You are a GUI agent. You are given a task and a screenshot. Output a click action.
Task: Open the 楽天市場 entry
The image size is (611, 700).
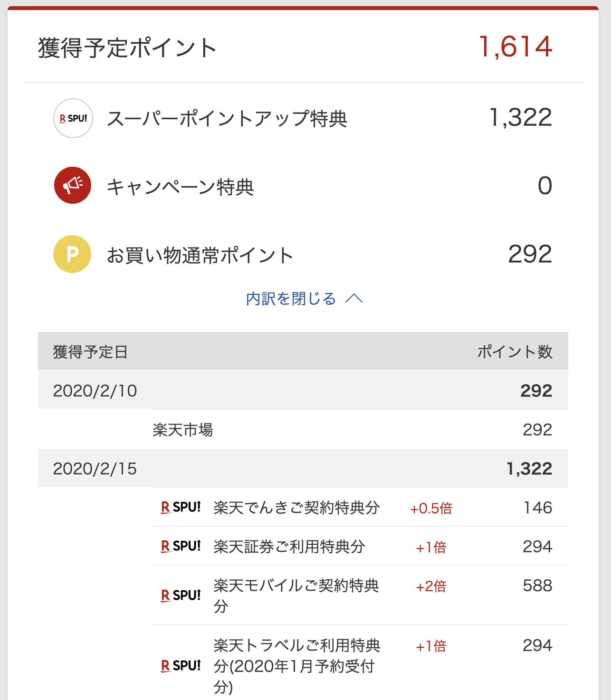tap(183, 430)
